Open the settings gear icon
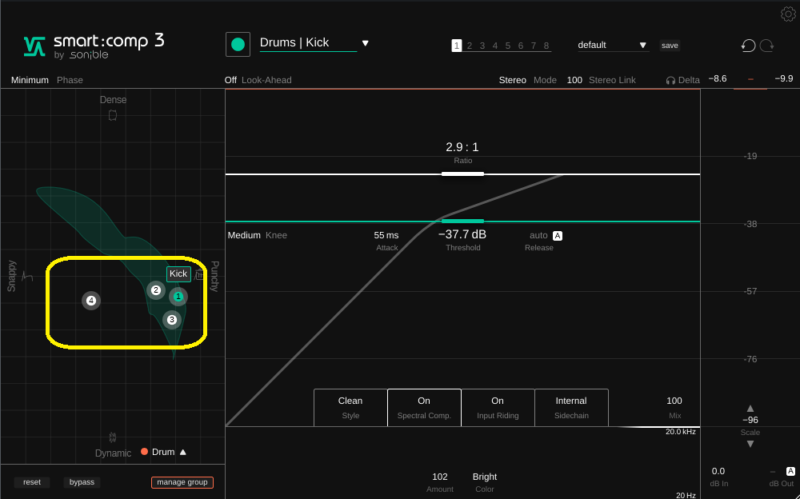This screenshot has height=499, width=800. point(787,13)
